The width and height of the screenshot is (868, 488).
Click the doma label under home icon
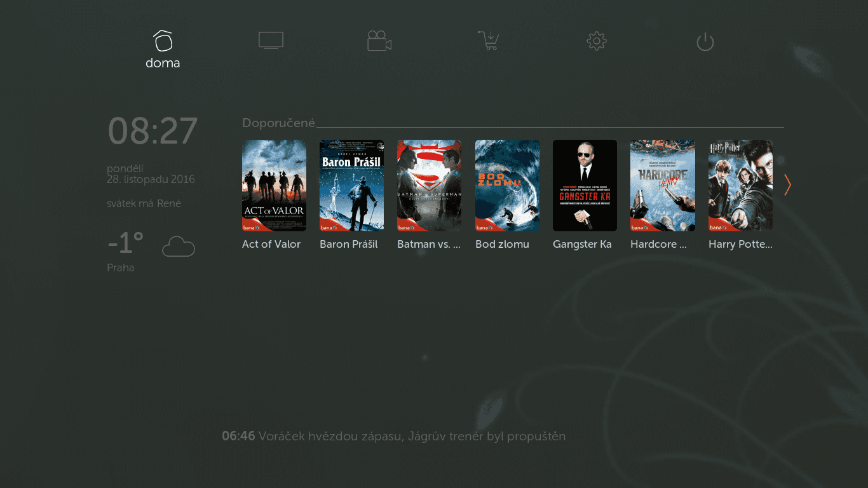[163, 63]
